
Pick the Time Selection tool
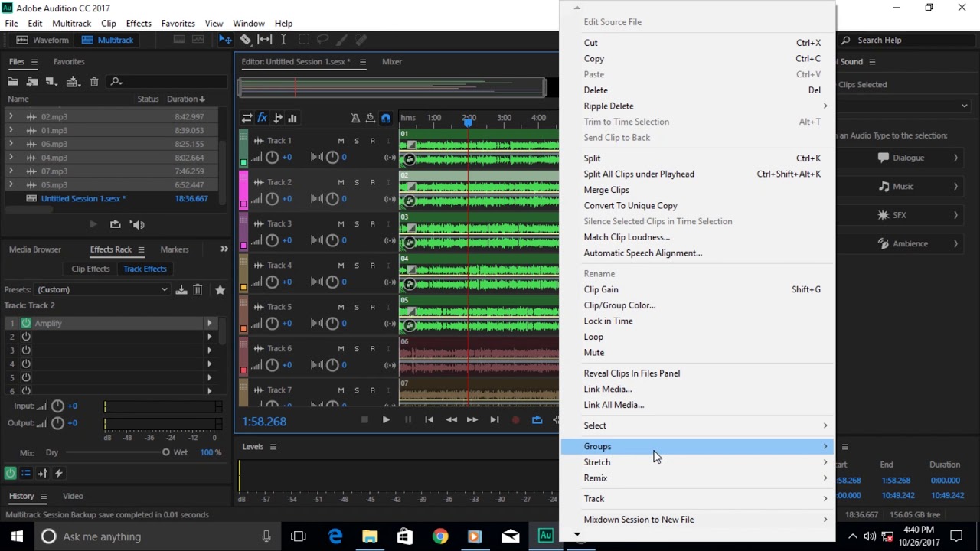(x=283, y=40)
